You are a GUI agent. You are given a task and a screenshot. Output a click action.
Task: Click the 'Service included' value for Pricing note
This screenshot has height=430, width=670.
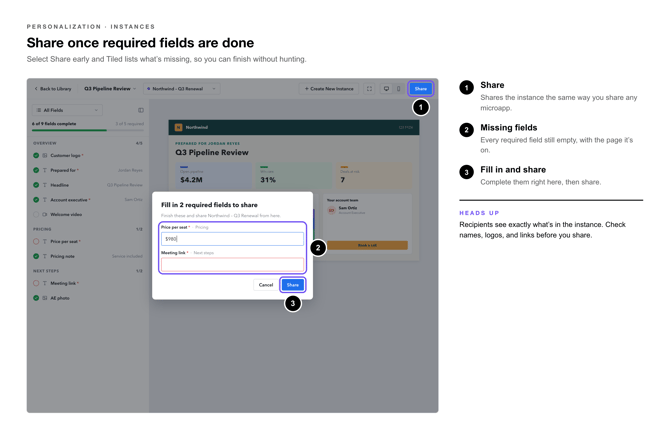pyautogui.click(x=127, y=256)
